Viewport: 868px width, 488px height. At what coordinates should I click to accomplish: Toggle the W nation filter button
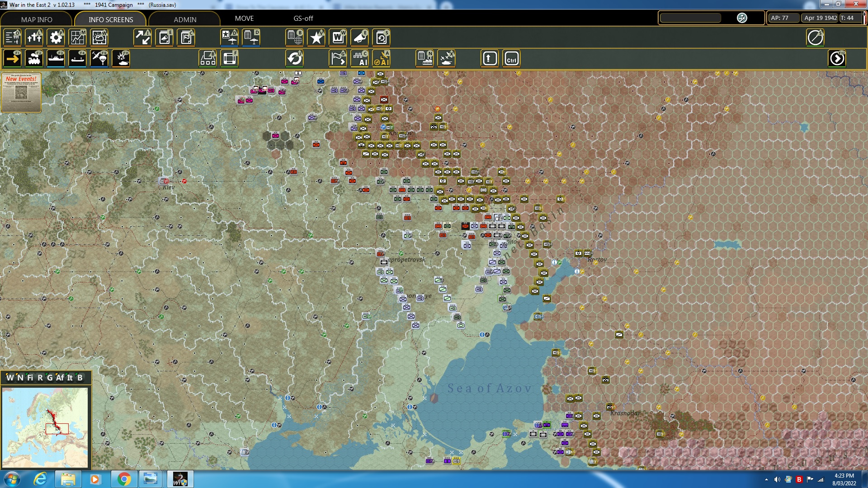click(x=9, y=378)
